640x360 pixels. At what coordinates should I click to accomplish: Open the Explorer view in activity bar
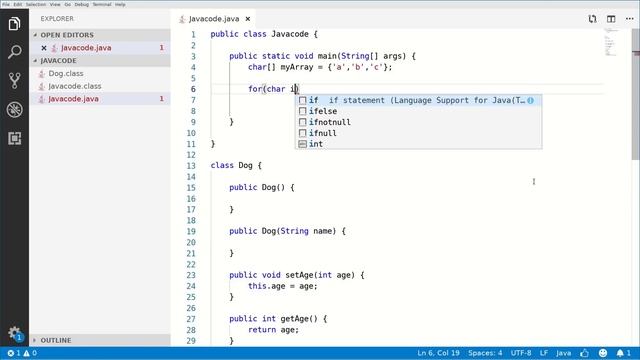(14, 24)
